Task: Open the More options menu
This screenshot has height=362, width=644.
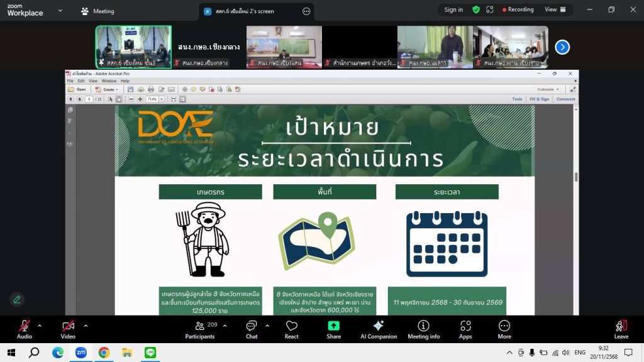Action: 504,329
